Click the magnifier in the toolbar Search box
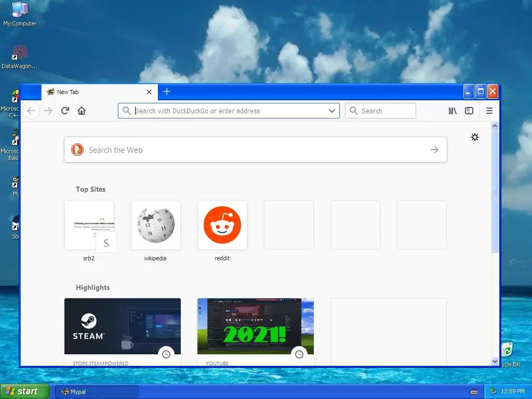The image size is (532, 399). [353, 111]
